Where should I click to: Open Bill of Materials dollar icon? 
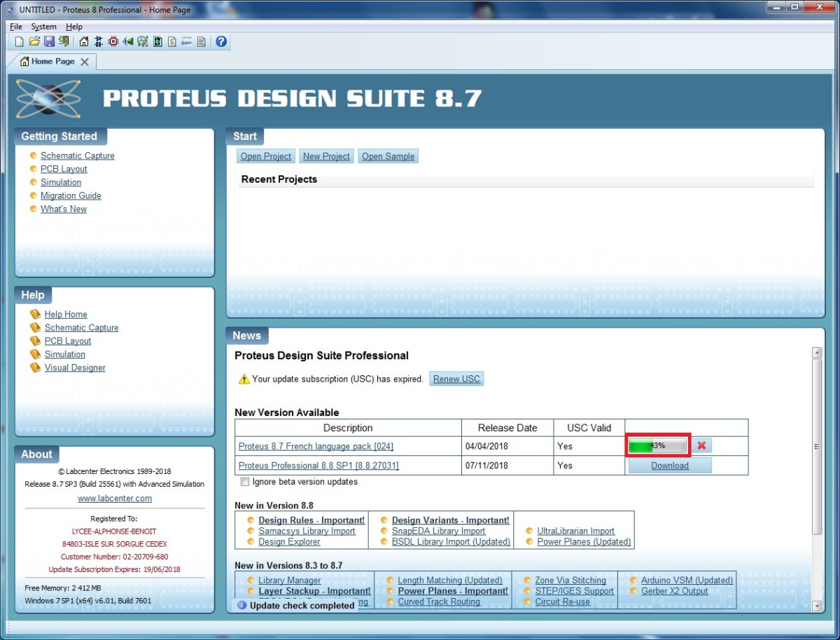pyautogui.click(x=171, y=42)
